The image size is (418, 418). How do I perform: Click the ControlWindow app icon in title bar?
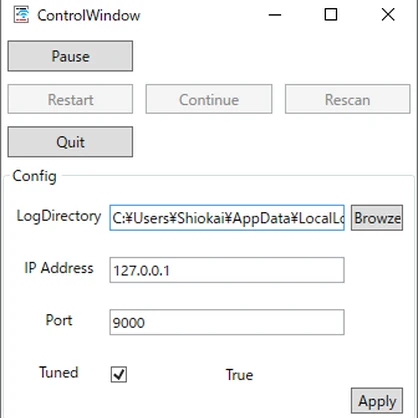coord(21,15)
